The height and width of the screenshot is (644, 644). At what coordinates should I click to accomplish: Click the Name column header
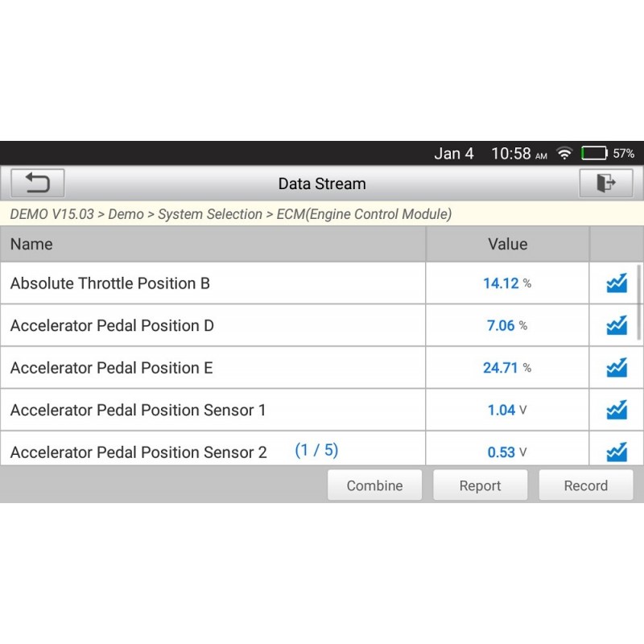pyautogui.click(x=213, y=244)
